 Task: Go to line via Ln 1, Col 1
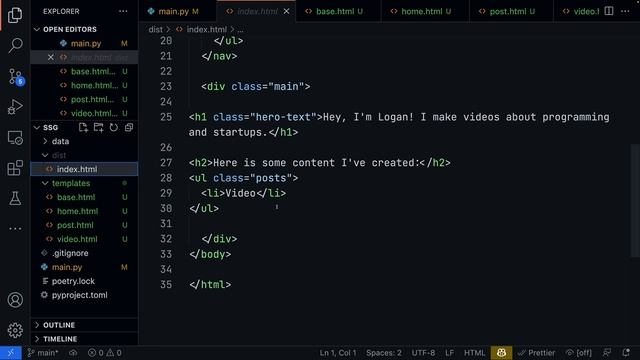tap(338, 353)
